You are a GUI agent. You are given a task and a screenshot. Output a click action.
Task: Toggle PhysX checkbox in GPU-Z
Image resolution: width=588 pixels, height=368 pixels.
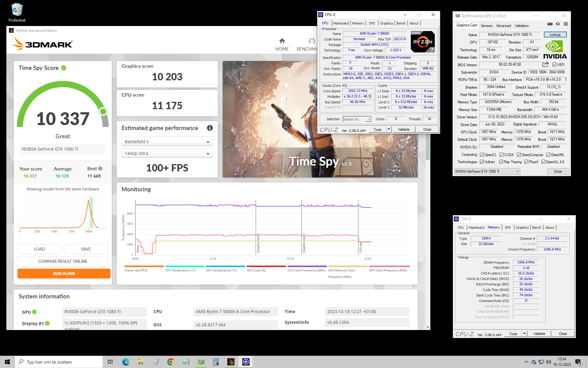pos(526,162)
